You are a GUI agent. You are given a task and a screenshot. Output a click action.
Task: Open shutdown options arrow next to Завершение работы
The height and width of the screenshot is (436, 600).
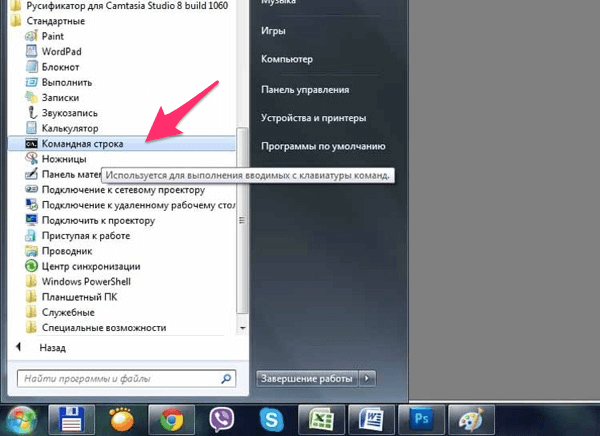[x=368, y=379]
